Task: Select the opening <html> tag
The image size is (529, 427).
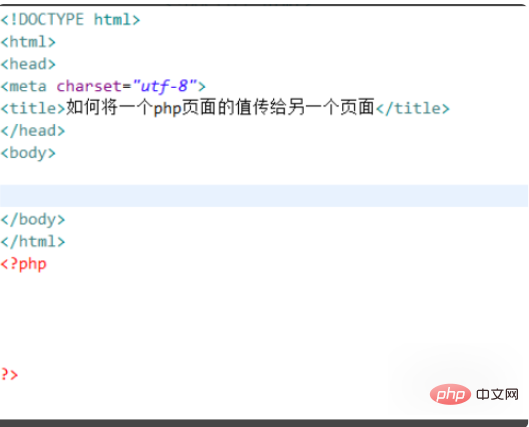Action: click(28, 42)
